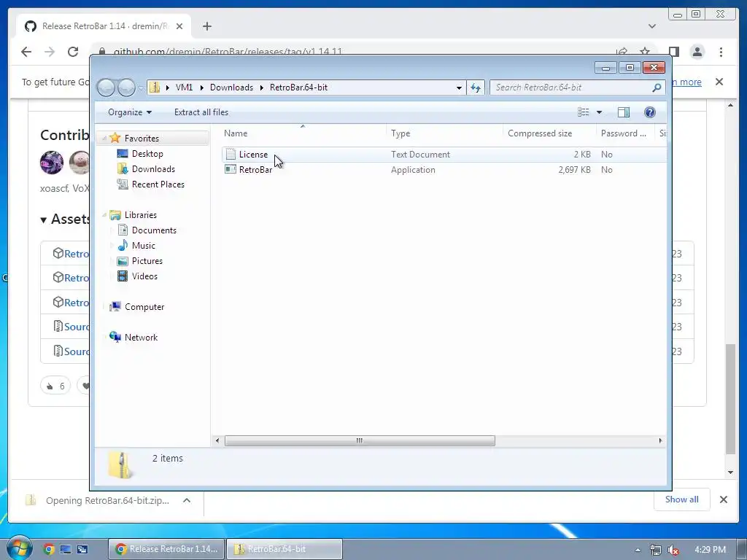Collapse the Assets section triangle
Image resolution: width=747 pixels, height=560 pixels.
tap(43, 219)
